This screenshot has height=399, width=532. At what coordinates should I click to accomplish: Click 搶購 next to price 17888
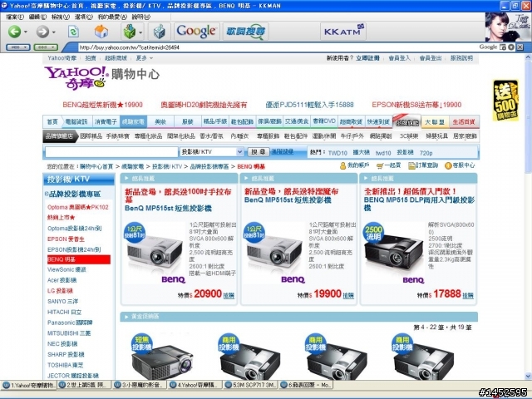coord(468,296)
